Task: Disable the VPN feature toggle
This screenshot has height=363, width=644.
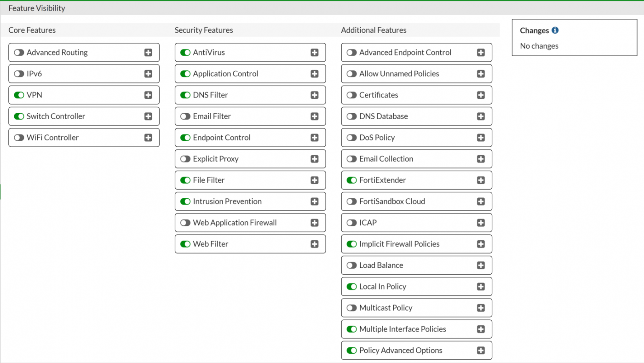Action: pyautogui.click(x=19, y=95)
